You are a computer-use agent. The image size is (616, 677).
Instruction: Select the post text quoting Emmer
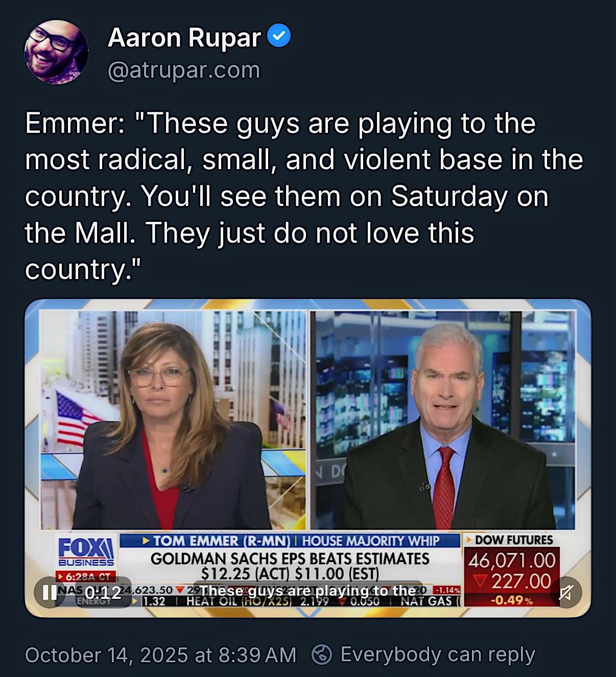tap(304, 196)
